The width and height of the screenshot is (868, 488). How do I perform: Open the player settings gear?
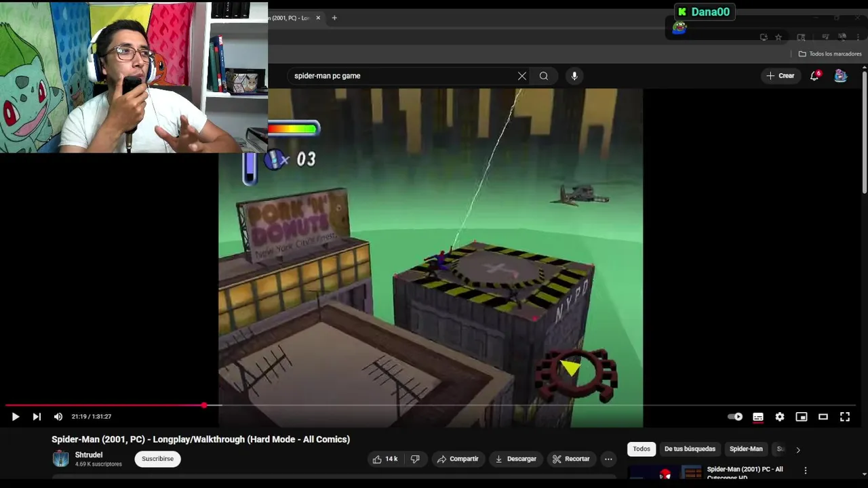pos(780,417)
